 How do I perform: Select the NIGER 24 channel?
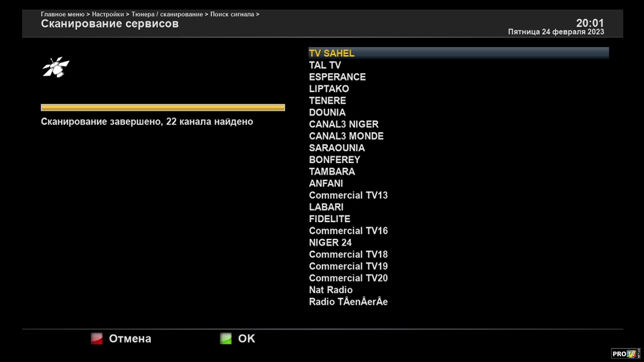point(330,243)
